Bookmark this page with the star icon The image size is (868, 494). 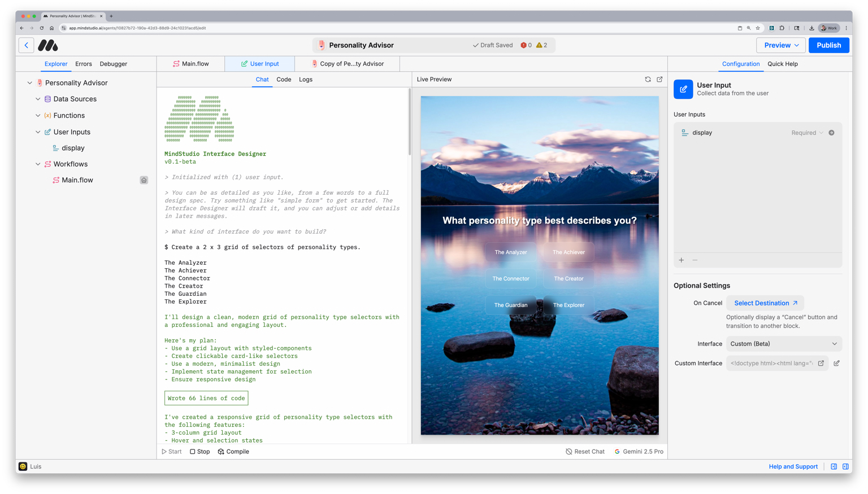pos(758,28)
